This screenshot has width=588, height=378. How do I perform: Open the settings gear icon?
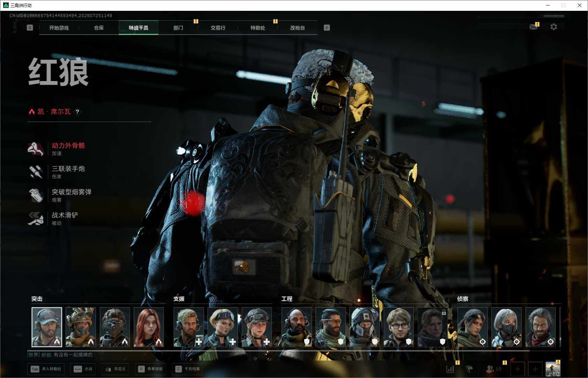pyautogui.click(x=554, y=27)
